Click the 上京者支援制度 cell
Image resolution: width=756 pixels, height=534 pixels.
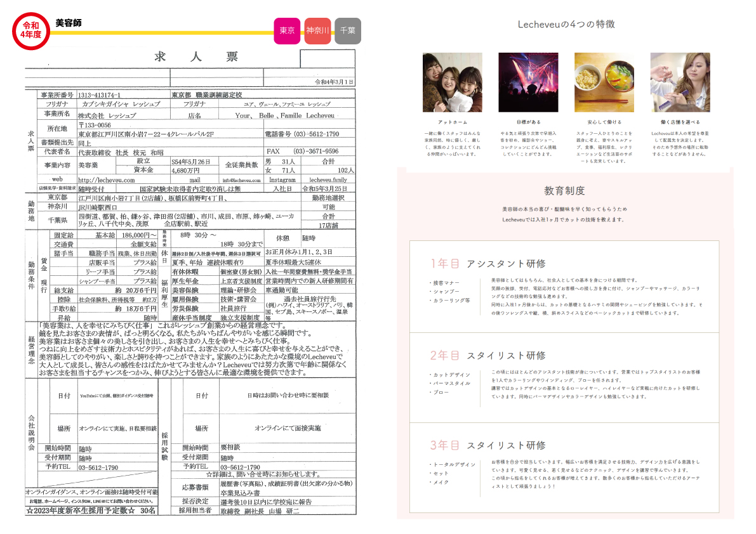[241, 281]
